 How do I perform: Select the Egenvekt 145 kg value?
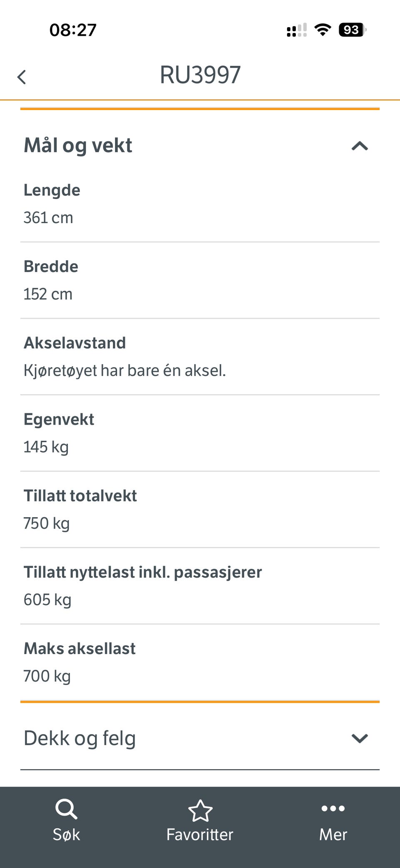[46, 447]
